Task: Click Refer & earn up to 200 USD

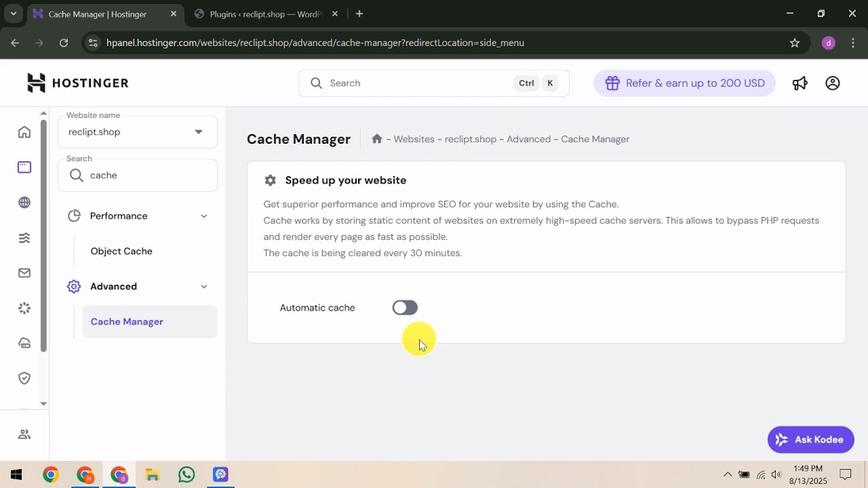Action: click(684, 83)
